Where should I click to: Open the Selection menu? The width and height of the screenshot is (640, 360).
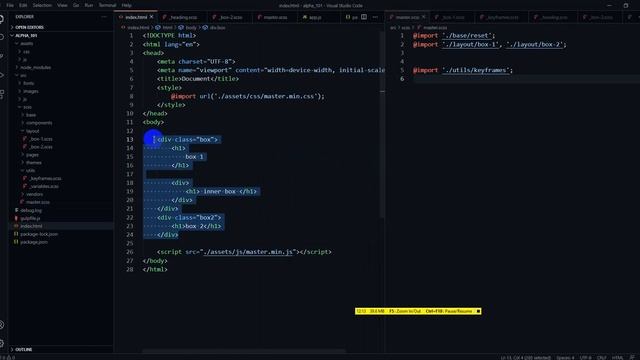42,5
